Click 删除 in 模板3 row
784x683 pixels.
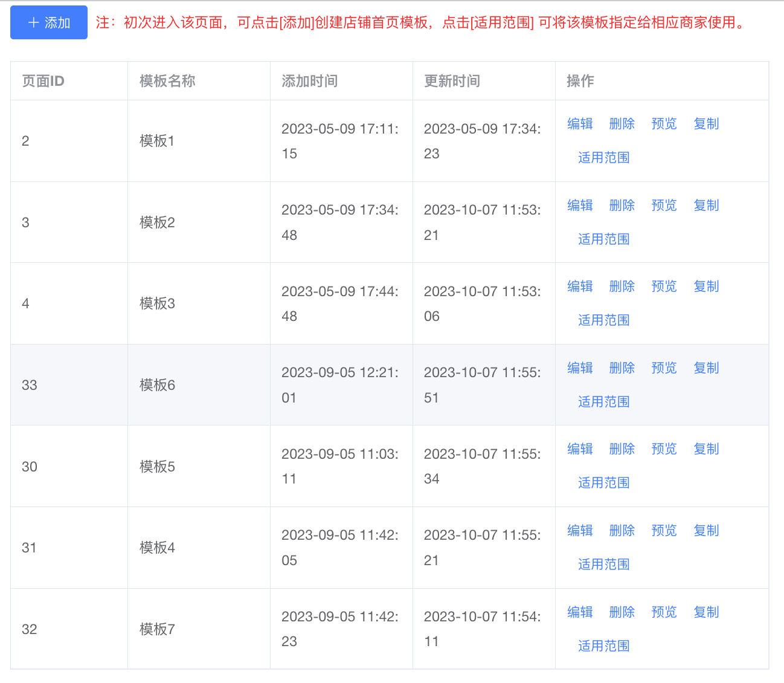622,286
